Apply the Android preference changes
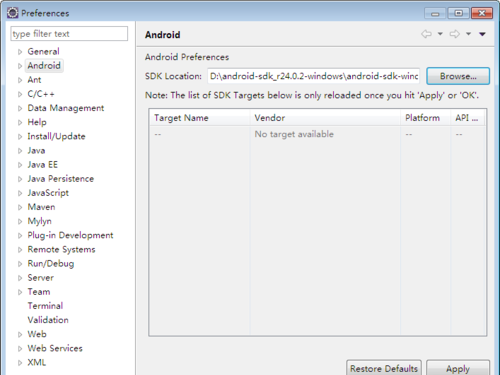This screenshot has width=500, height=375. (458, 368)
